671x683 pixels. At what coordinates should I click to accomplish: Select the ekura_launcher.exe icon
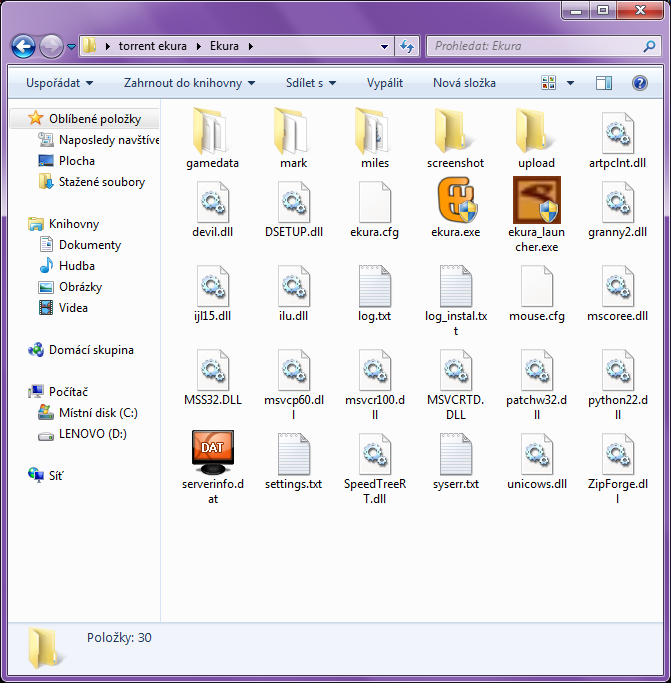[537, 201]
